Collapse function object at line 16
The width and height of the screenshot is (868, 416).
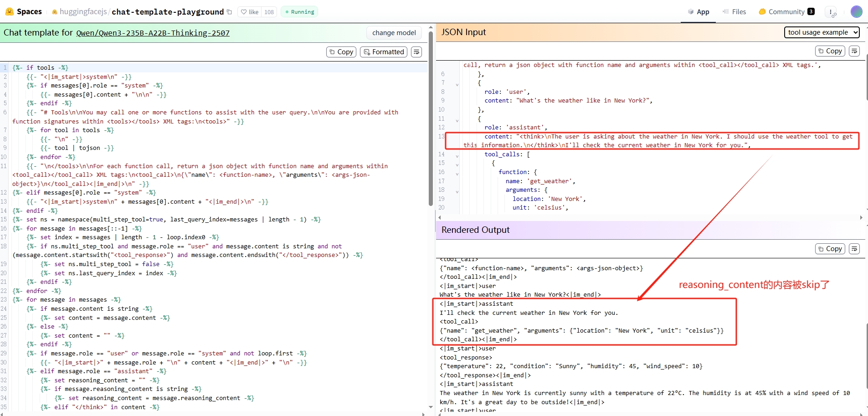pos(457,174)
